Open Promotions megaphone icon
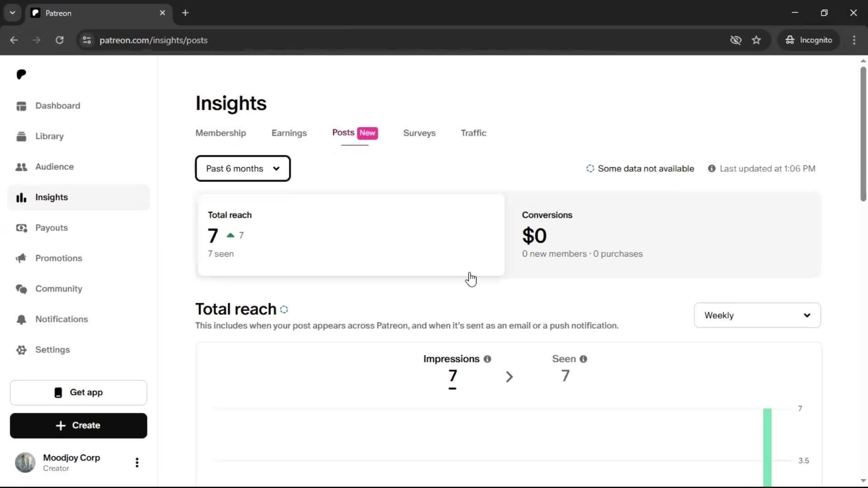The height and width of the screenshot is (488, 868). 21,258
